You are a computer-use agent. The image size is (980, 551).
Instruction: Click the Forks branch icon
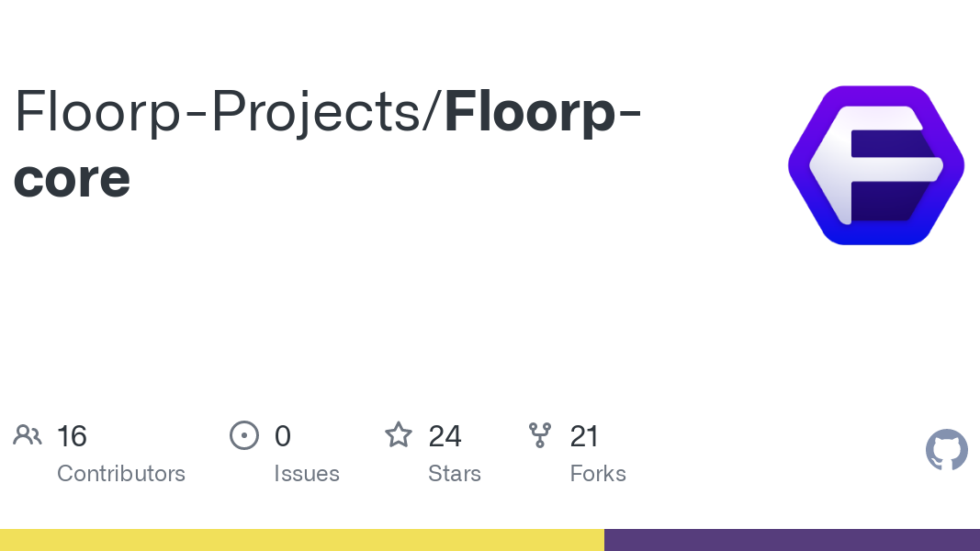tap(540, 435)
